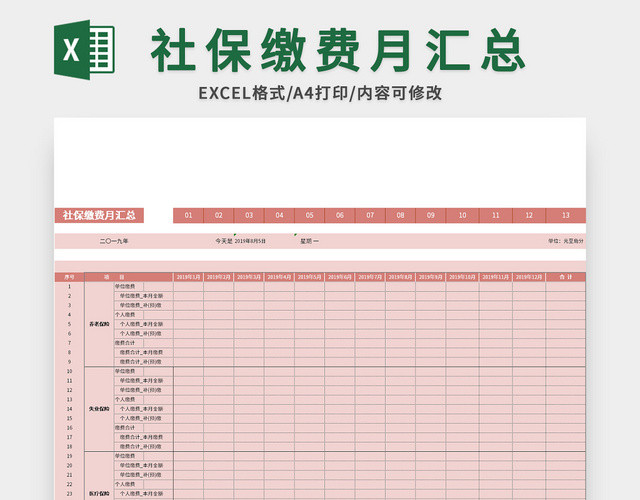This screenshot has height=500, width=640.
Task: Open the 11 month tab
Action: click(x=496, y=215)
